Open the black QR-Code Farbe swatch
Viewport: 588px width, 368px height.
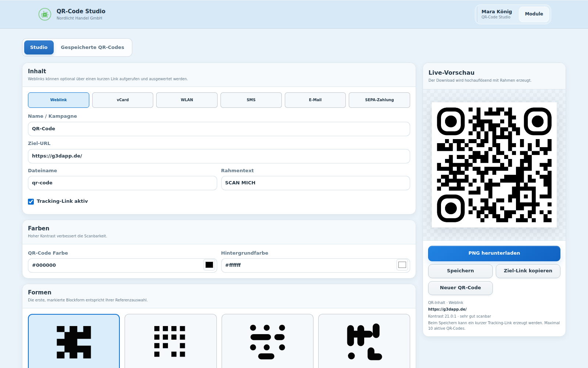[209, 265]
